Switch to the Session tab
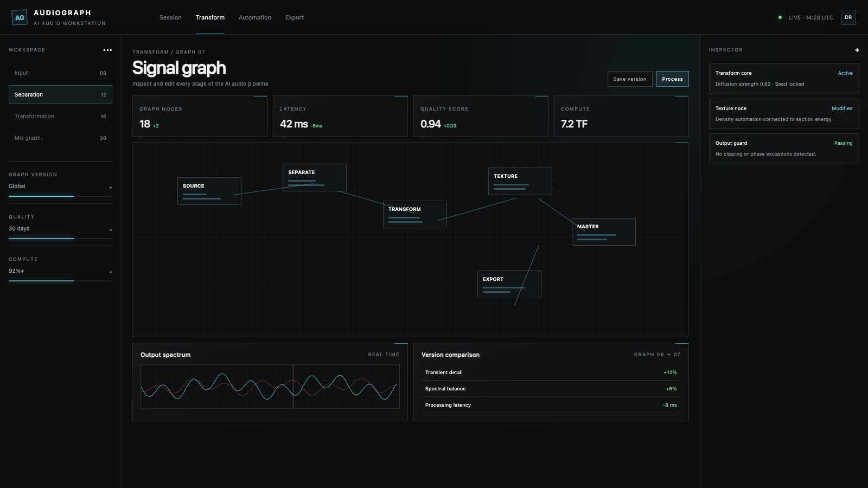This screenshot has height=488, width=868. pos(170,17)
